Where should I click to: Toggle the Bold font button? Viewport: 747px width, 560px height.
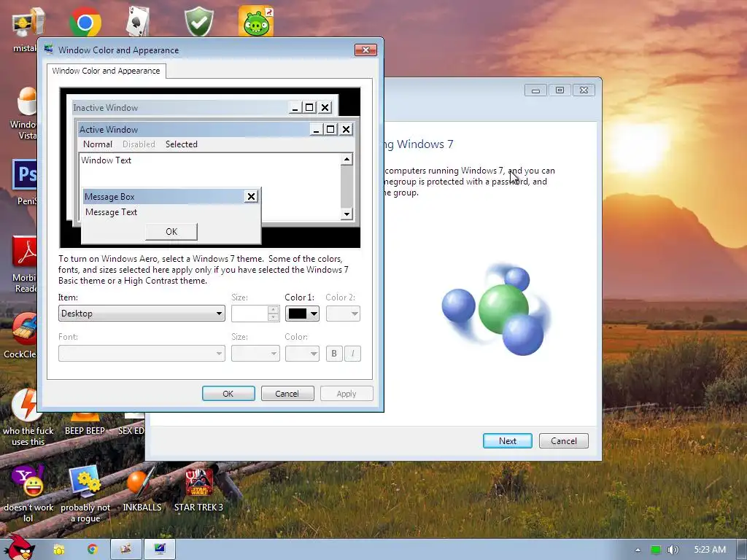(x=334, y=354)
